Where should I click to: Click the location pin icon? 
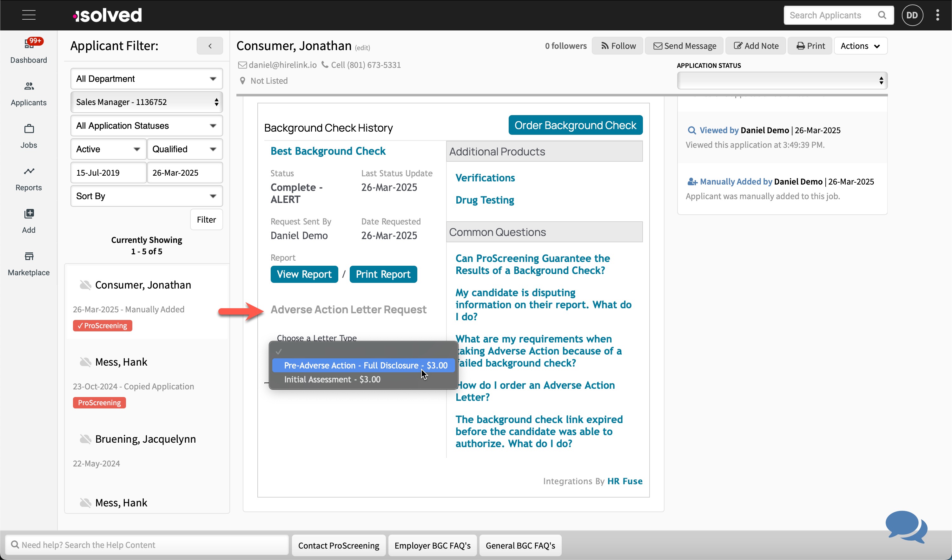tap(242, 81)
